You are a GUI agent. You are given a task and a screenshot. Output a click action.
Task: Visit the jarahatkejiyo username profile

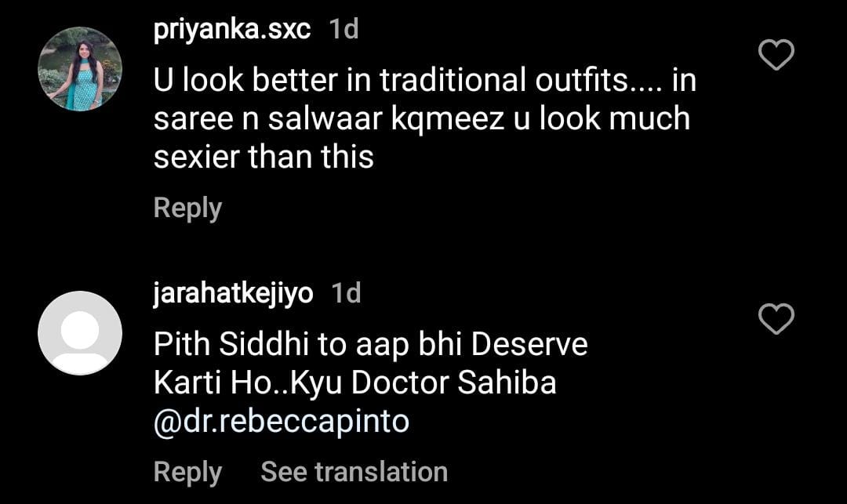(x=234, y=293)
